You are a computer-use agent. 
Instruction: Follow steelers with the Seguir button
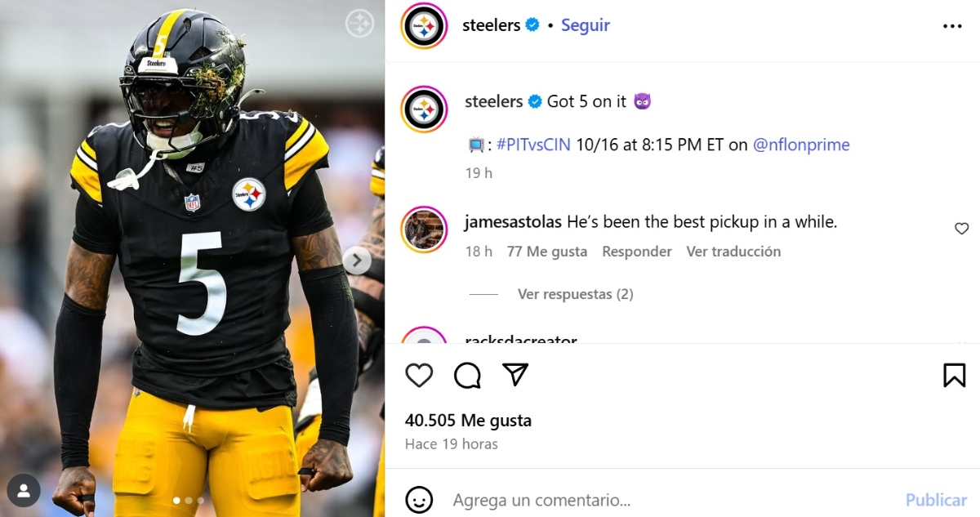click(x=586, y=25)
